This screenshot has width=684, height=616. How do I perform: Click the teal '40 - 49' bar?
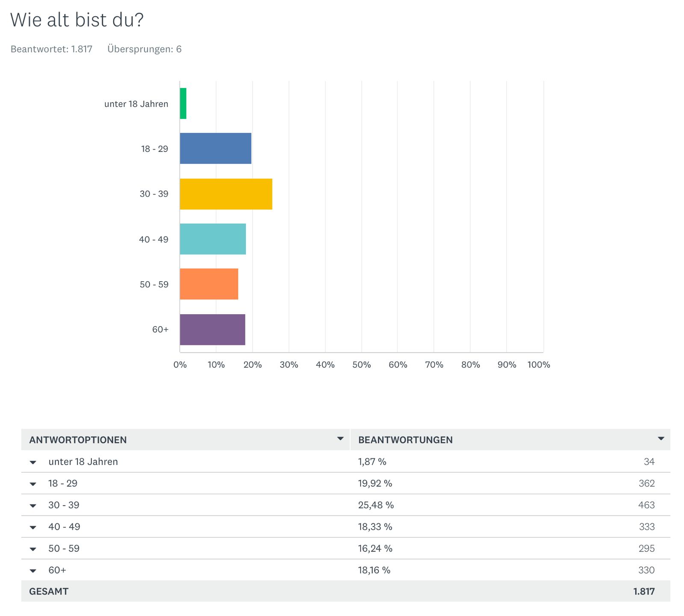pyautogui.click(x=212, y=239)
